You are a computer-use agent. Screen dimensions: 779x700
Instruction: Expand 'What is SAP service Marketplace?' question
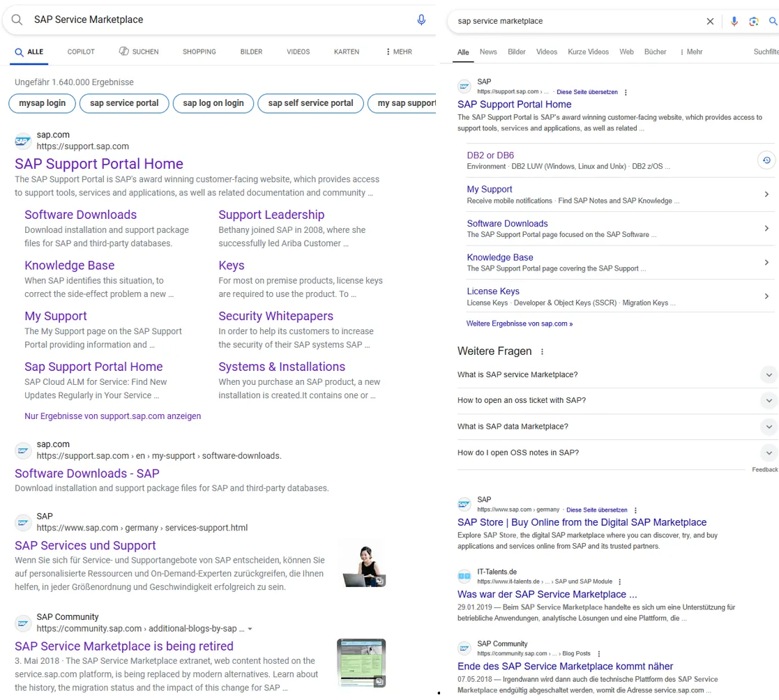coord(768,375)
